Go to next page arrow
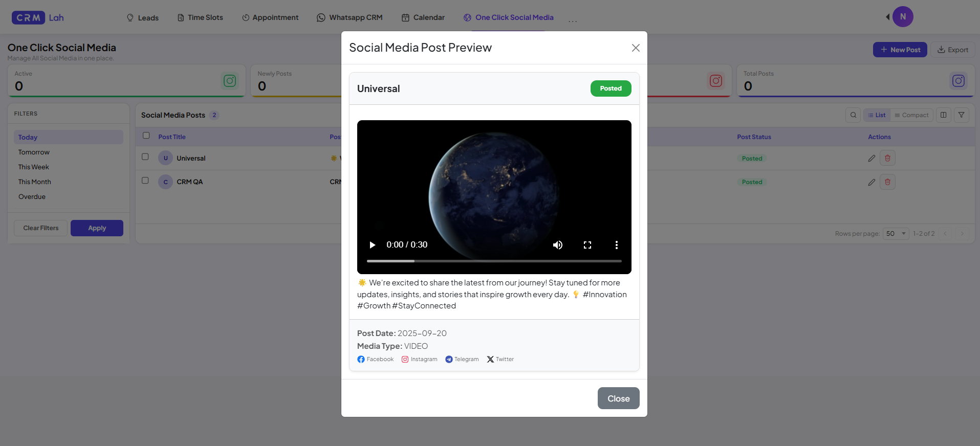The height and width of the screenshot is (446, 980). (x=962, y=234)
